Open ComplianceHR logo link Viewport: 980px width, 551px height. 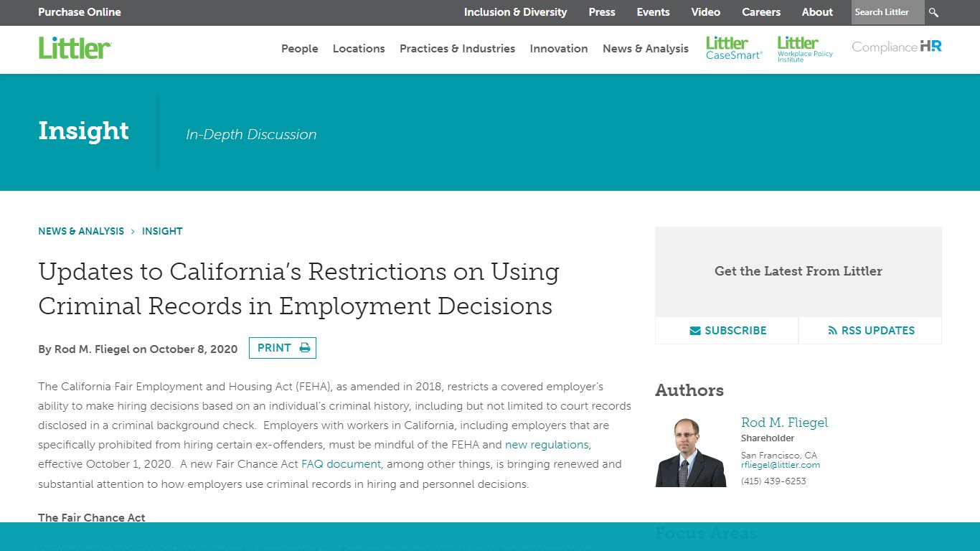coord(896,47)
